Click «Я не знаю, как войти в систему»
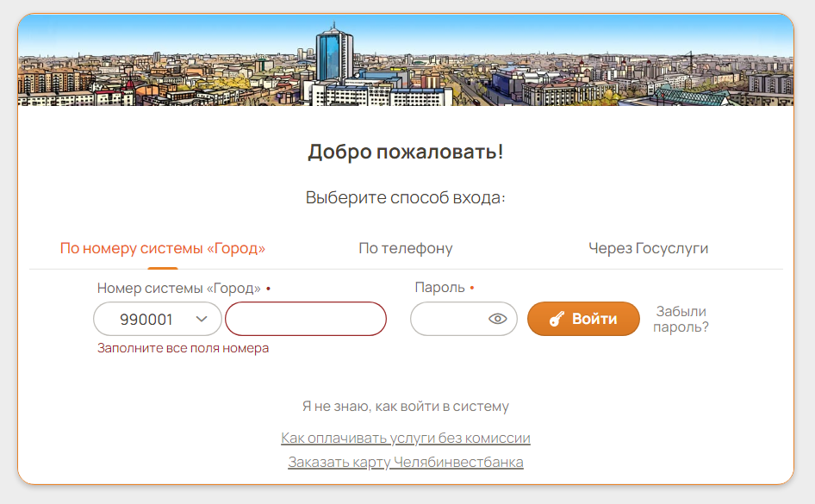This screenshot has width=815, height=504. coord(406,407)
